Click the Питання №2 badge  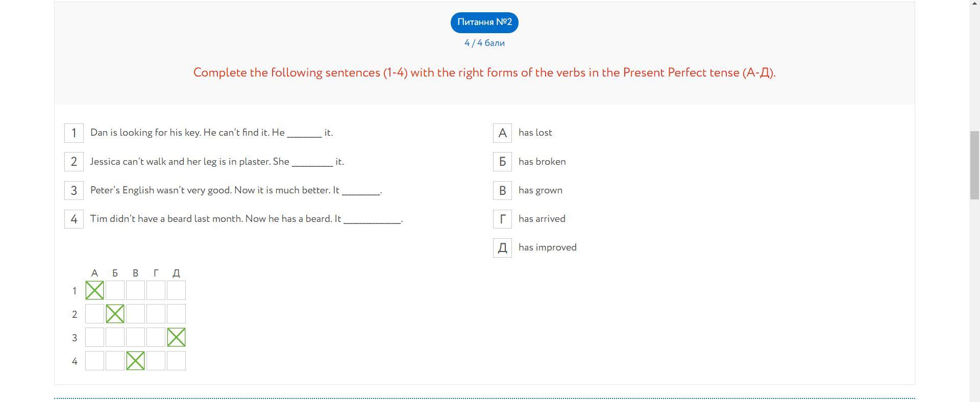(x=484, y=22)
